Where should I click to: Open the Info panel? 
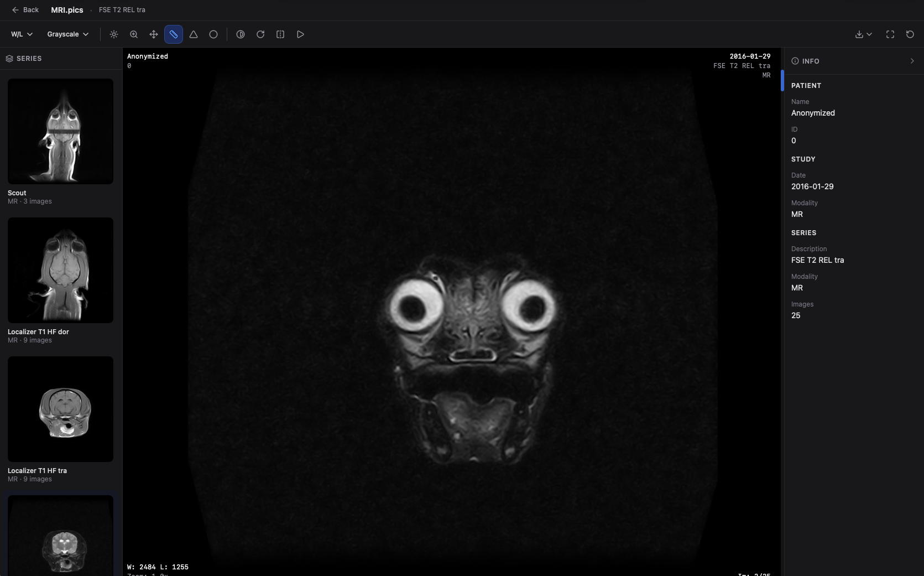click(x=805, y=61)
